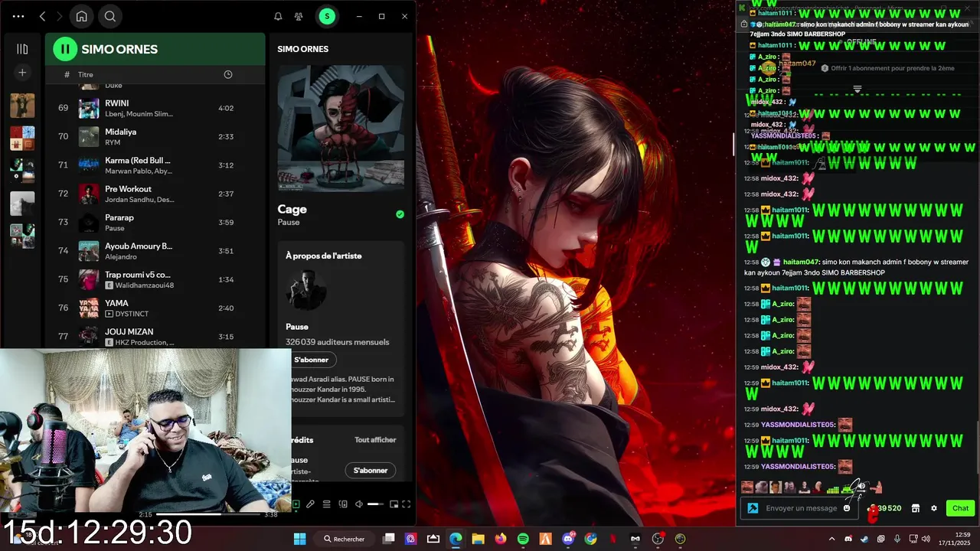This screenshot has height=551, width=980.
Task: Open File Explorer from the taskbar
Action: point(478,539)
